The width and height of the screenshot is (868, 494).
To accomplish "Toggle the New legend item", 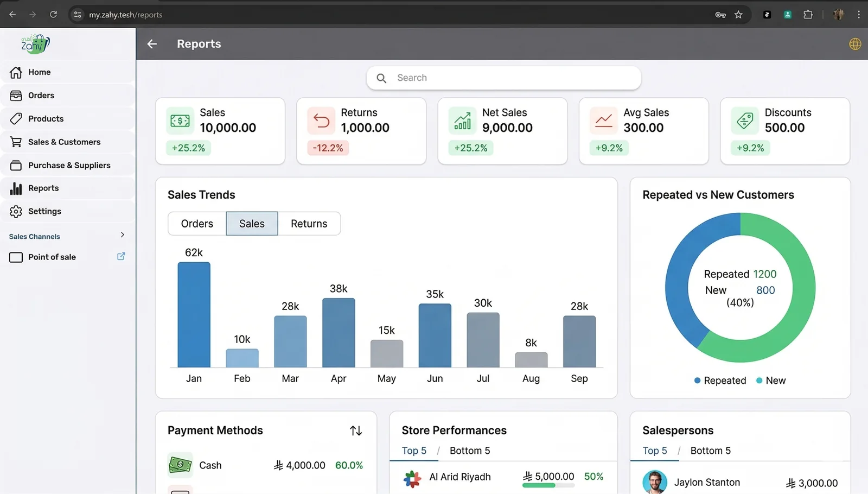I will (771, 381).
